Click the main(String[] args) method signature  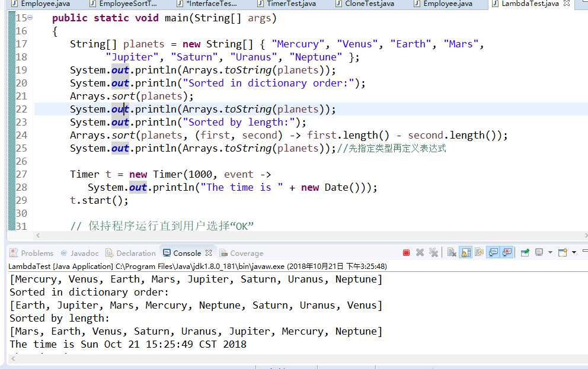coord(220,18)
